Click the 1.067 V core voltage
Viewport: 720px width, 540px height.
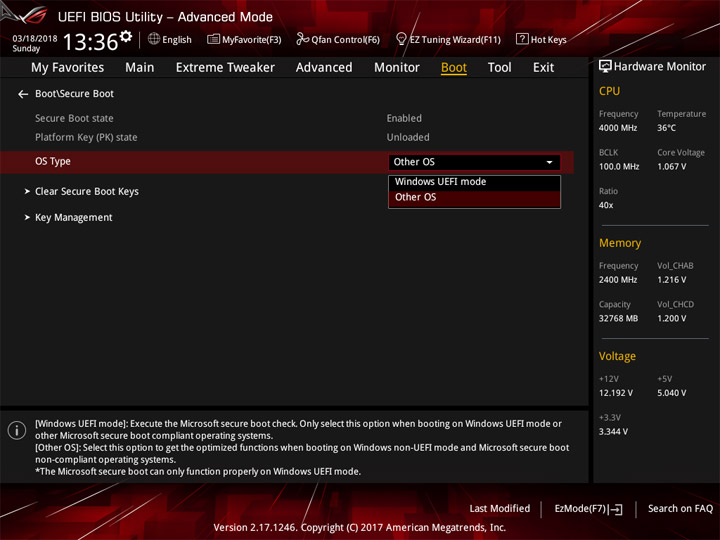coord(671,167)
